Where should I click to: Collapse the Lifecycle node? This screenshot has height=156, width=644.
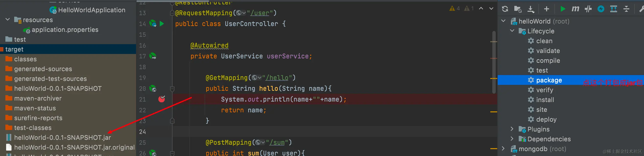click(x=512, y=31)
